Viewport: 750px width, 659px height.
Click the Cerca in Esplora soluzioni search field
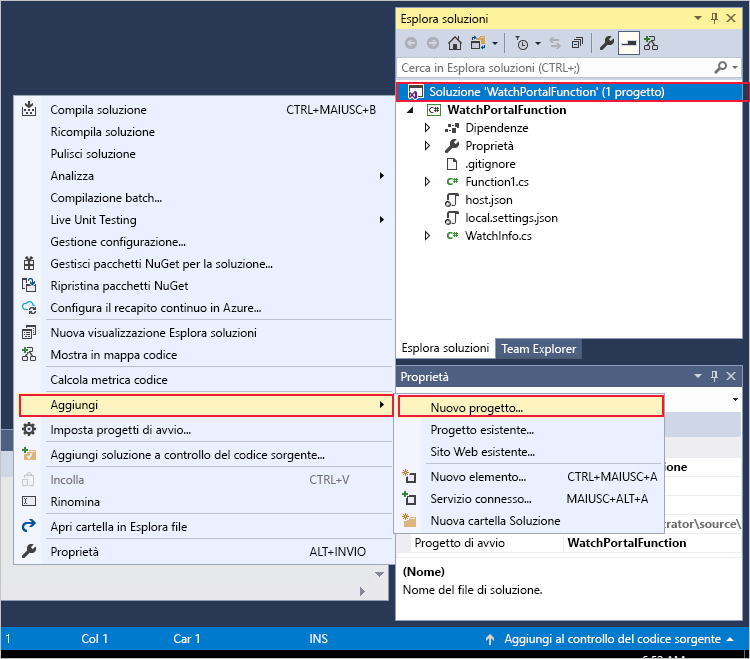[x=555, y=67]
